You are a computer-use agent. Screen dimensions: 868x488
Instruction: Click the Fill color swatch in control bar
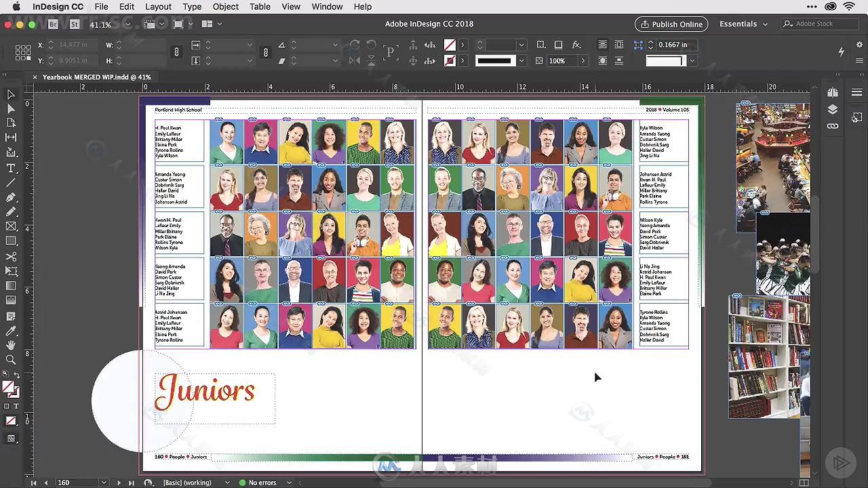click(x=450, y=45)
